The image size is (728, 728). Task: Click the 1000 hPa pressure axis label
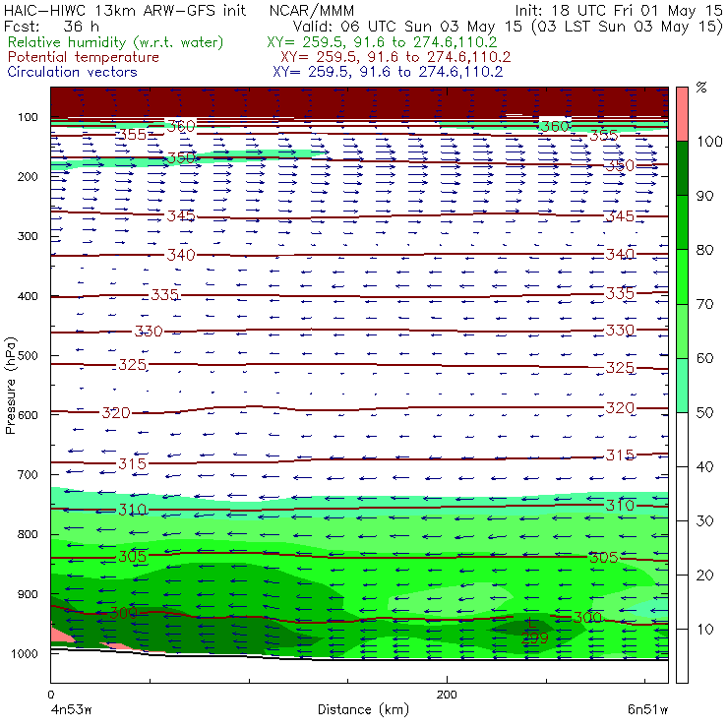[x=25, y=653]
